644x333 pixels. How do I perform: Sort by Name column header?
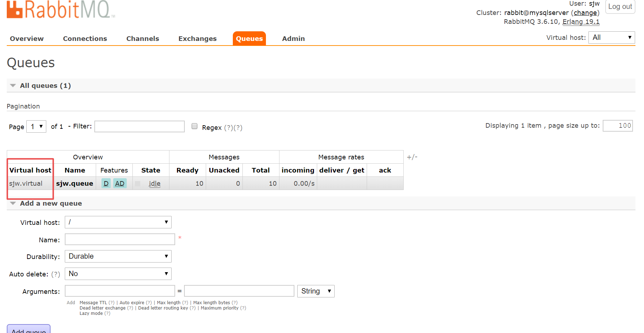tap(75, 170)
